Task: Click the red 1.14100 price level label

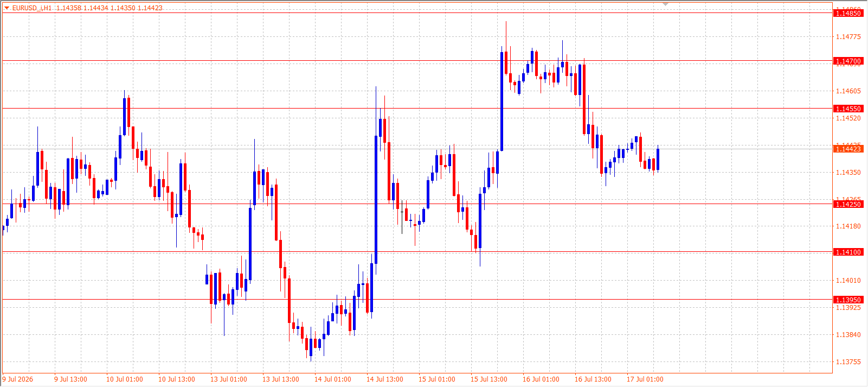Action: pos(848,252)
